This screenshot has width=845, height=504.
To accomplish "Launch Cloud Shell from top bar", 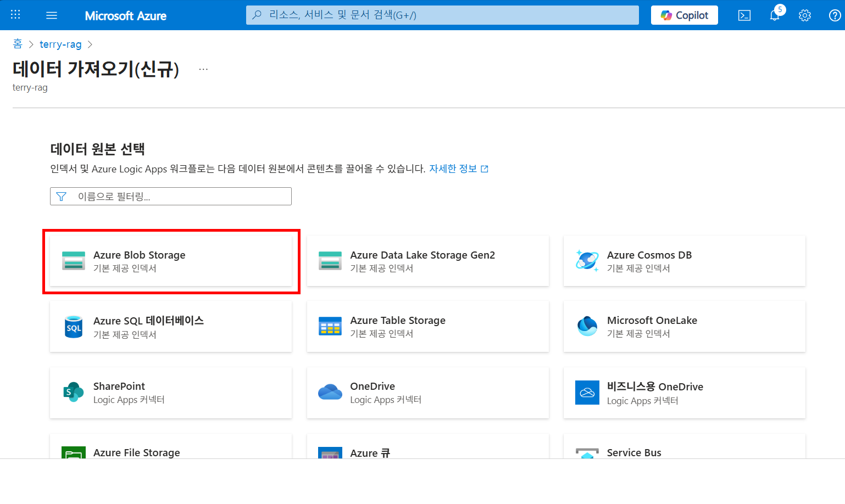I will pyautogui.click(x=744, y=15).
